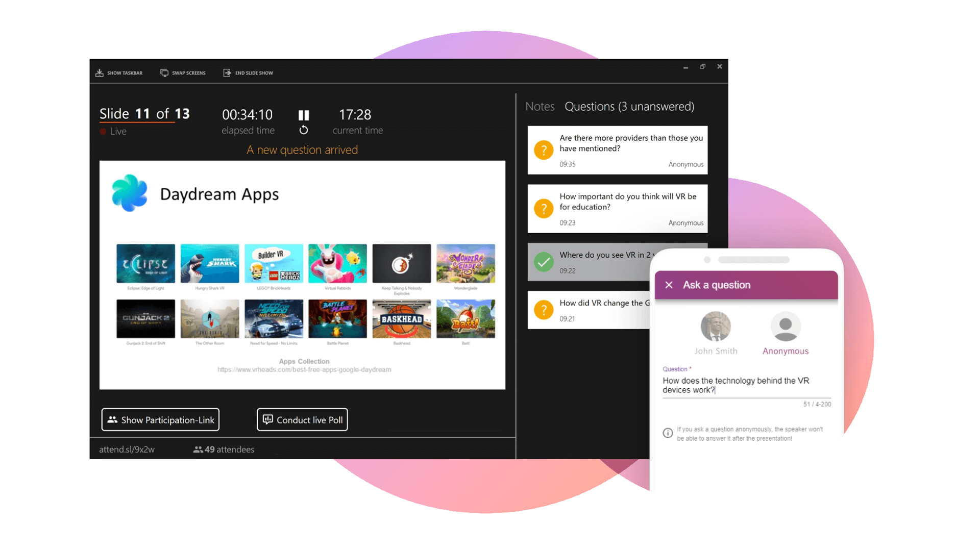Click the Show Taskbar icon
Screen dimensions: 980x551
[102, 72]
